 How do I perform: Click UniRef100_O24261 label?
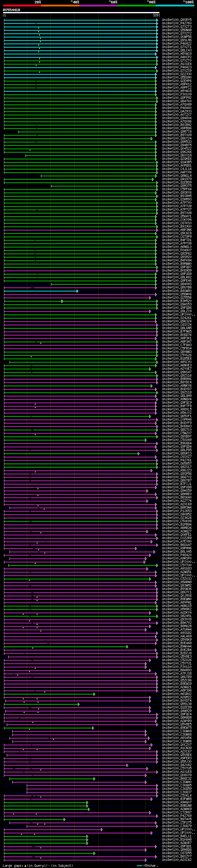point(177,318)
